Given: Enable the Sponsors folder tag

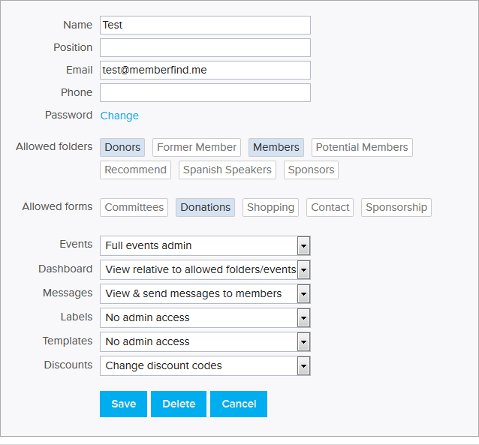Looking at the screenshot, I should point(311,170).
